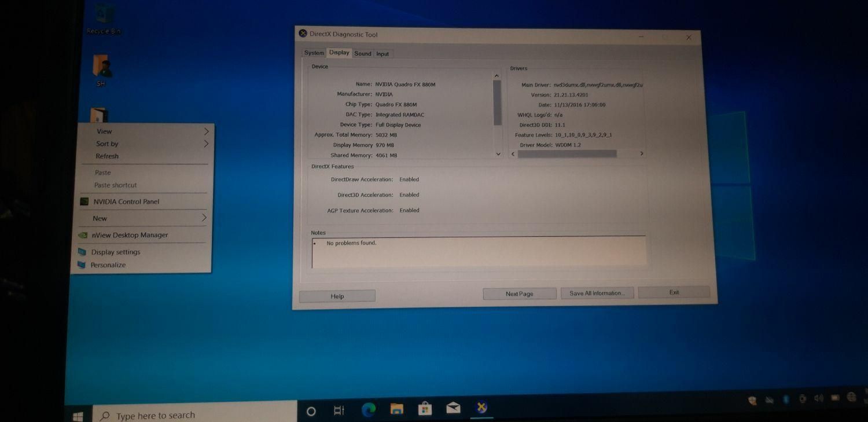Click Direct3D DDI value 11.1
This screenshot has width=868, height=422.
click(560, 125)
